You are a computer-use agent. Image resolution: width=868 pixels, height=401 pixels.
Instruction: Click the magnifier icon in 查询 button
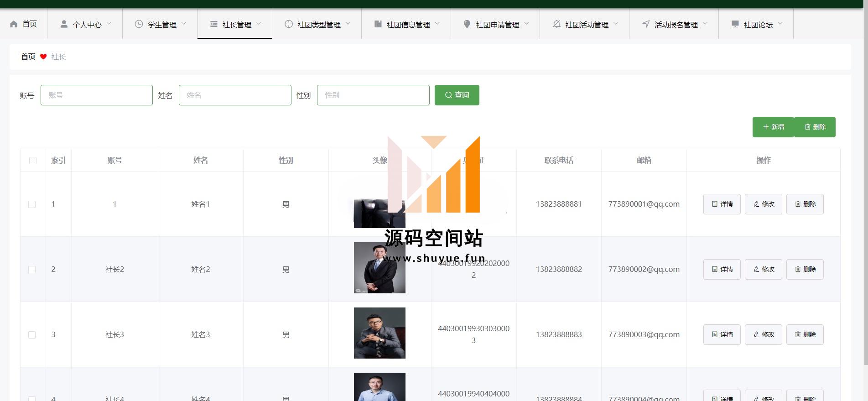(448, 95)
